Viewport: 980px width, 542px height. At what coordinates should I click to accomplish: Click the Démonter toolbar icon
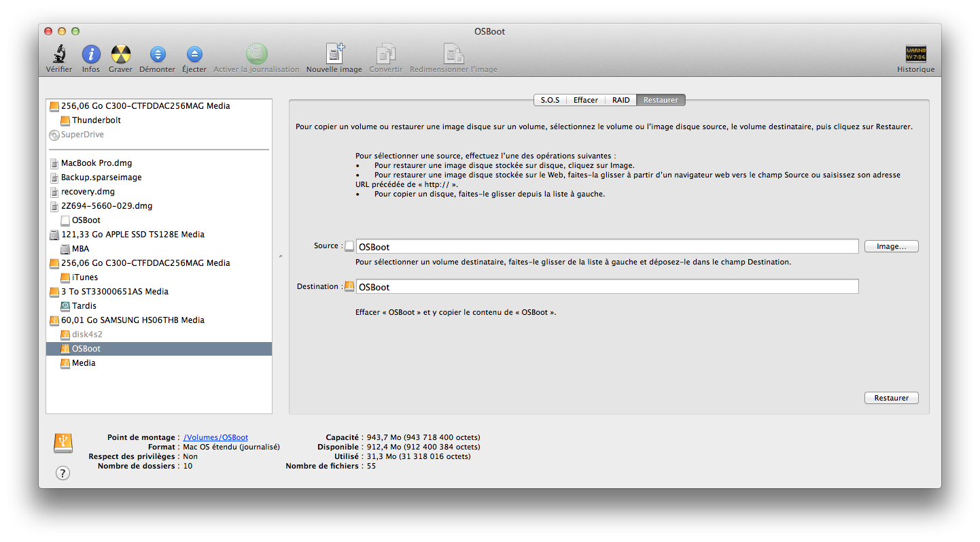tap(157, 54)
